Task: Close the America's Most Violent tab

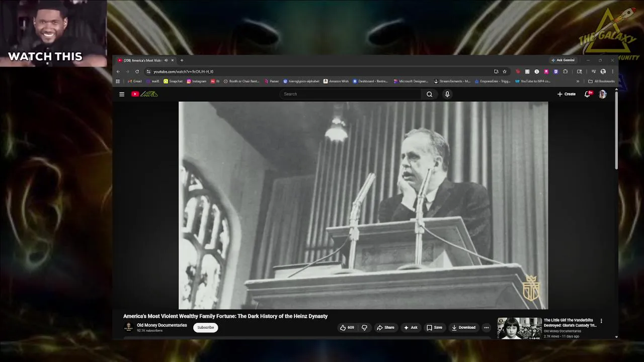Action: coord(172,60)
